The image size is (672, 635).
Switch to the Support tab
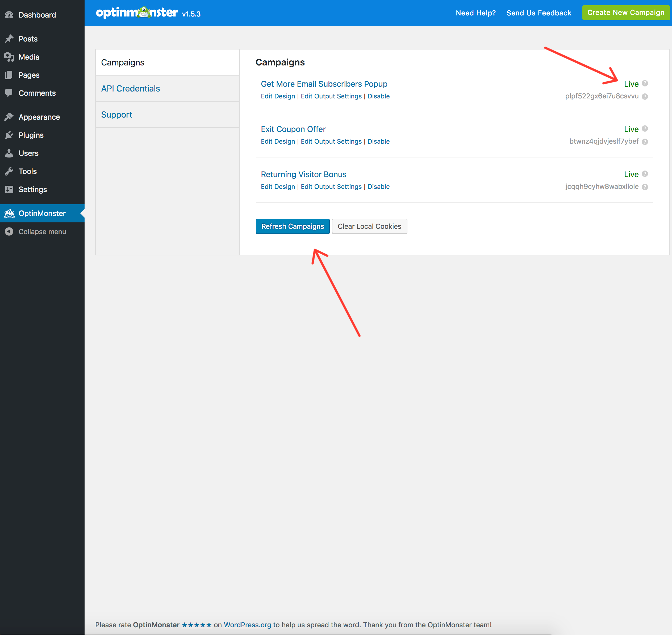(x=116, y=114)
